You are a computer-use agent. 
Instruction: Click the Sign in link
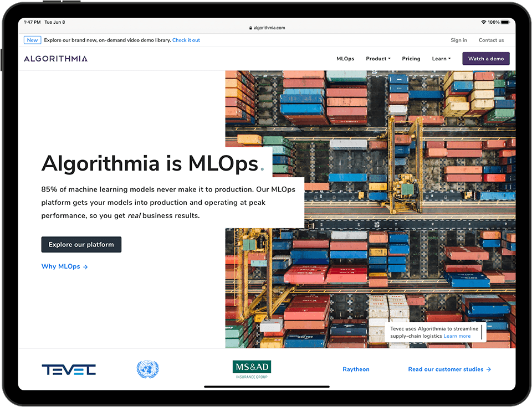459,40
